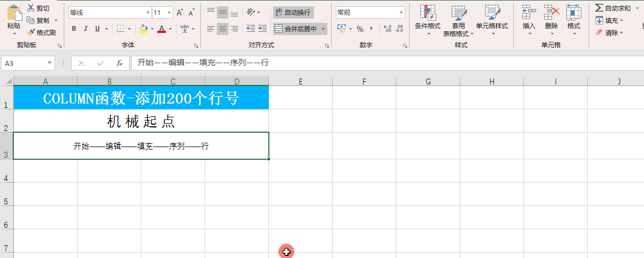The image size is (644, 258).
Task: Align text to the left
Action: click(x=211, y=29)
